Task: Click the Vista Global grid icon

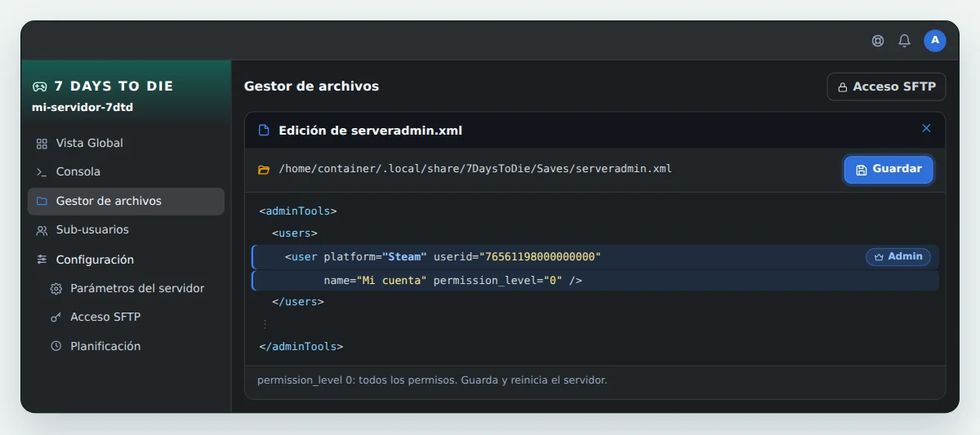Action: pyautogui.click(x=42, y=144)
